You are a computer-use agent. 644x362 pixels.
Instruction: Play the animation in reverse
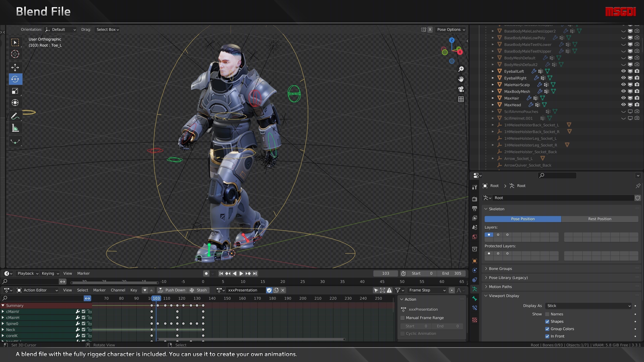point(234,274)
